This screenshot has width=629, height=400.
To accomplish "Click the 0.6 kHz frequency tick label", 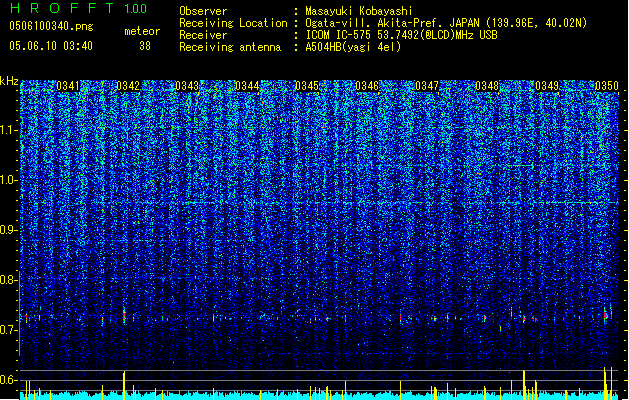I will point(9,380).
